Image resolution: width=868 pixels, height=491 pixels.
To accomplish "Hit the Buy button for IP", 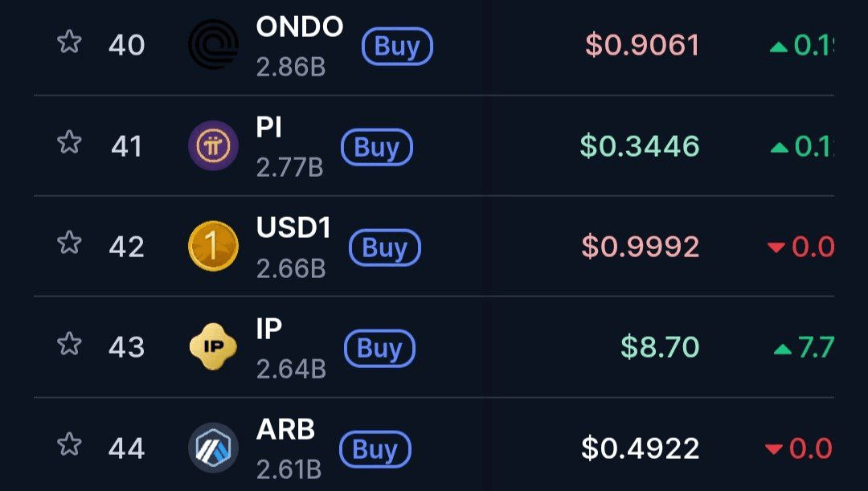I will click(x=379, y=348).
